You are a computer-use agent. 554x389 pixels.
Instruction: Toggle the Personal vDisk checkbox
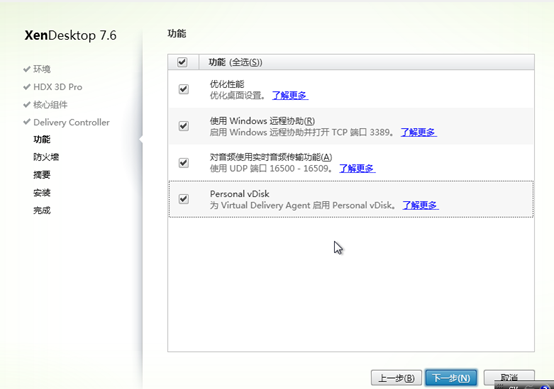coord(183,199)
